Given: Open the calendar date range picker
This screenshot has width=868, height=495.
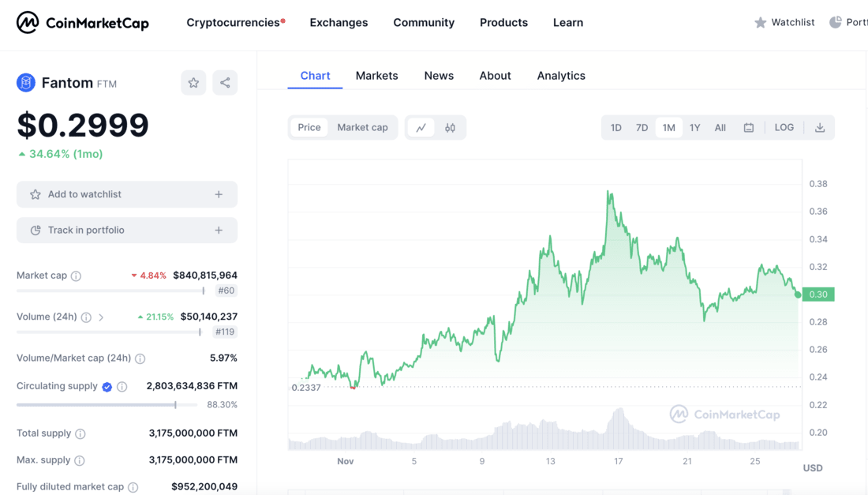Looking at the screenshot, I should pyautogui.click(x=748, y=127).
